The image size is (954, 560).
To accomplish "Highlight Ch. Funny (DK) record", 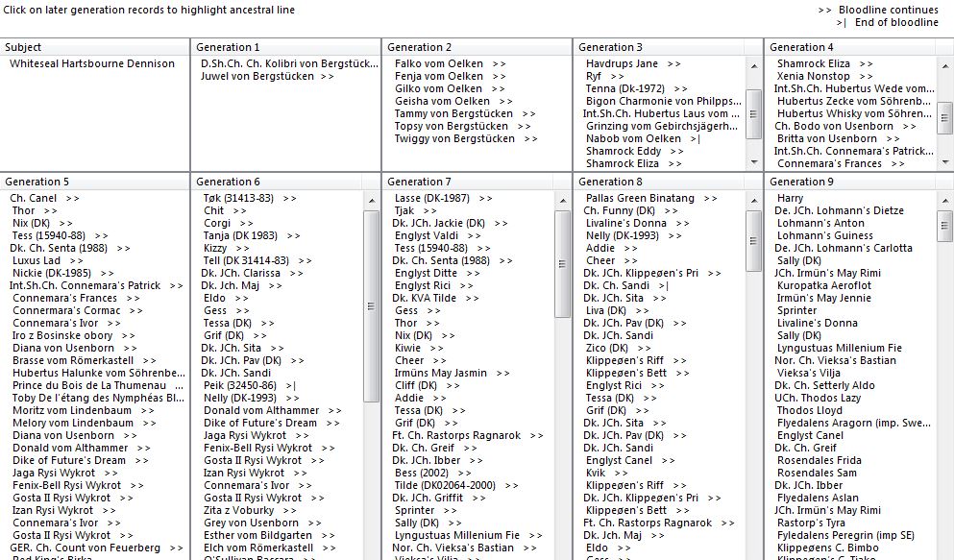I will pos(630,211).
